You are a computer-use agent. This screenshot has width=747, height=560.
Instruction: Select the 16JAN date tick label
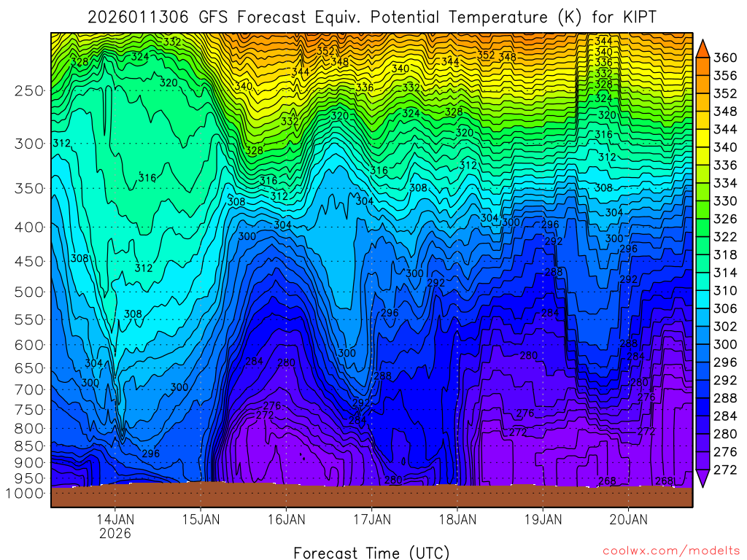coord(286,519)
